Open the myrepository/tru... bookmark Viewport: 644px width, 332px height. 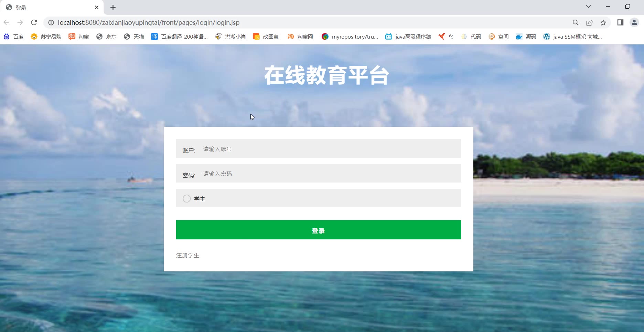pyautogui.click(x=350, y=37)
